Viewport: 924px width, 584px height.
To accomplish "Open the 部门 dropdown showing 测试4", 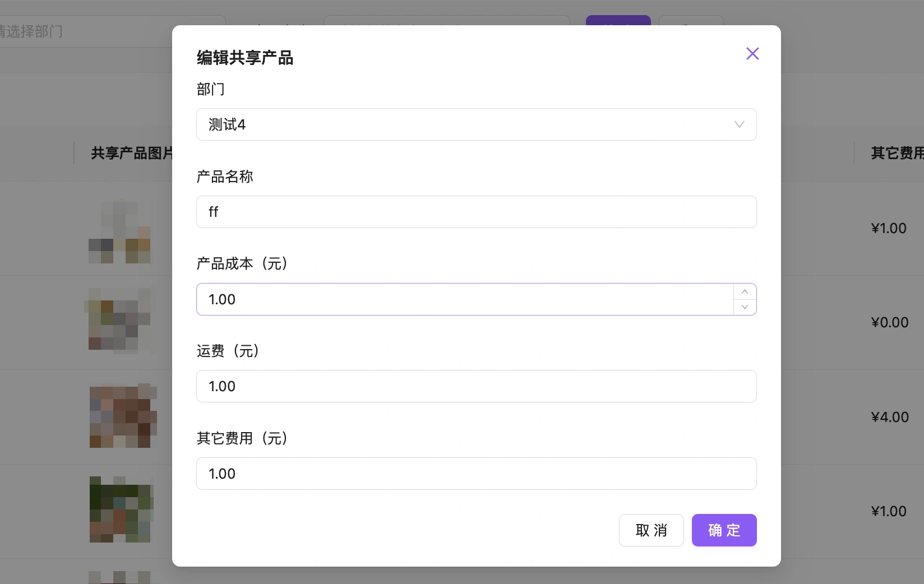I will coord(476,124).
